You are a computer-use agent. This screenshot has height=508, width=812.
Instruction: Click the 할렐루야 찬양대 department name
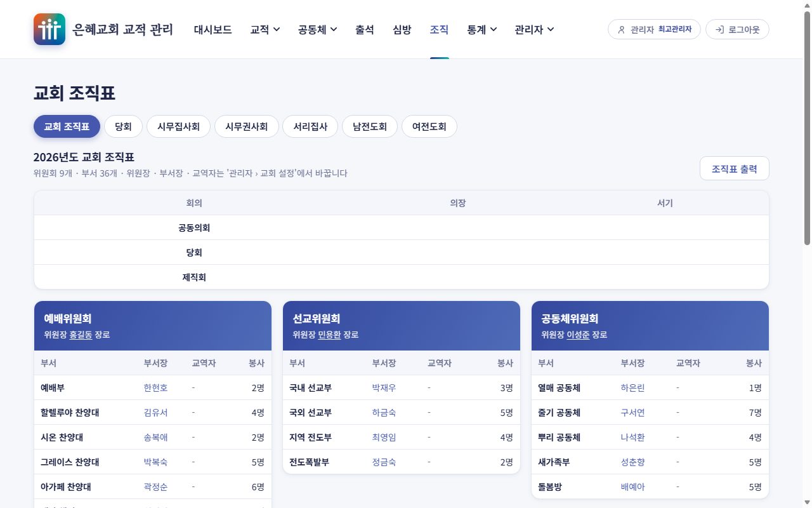point(70,413)
